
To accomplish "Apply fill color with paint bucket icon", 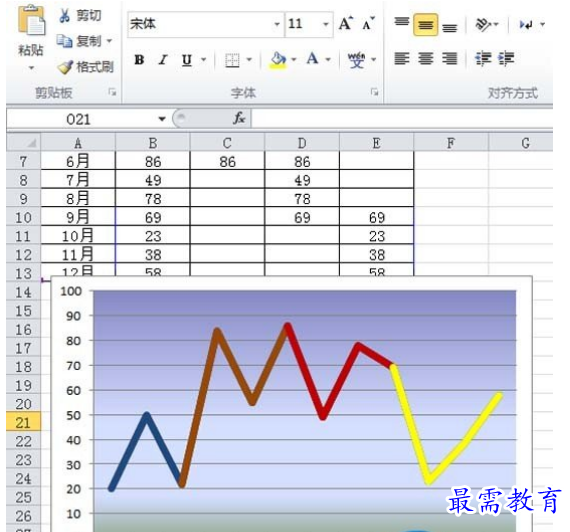I will click(x=278, y=60).
